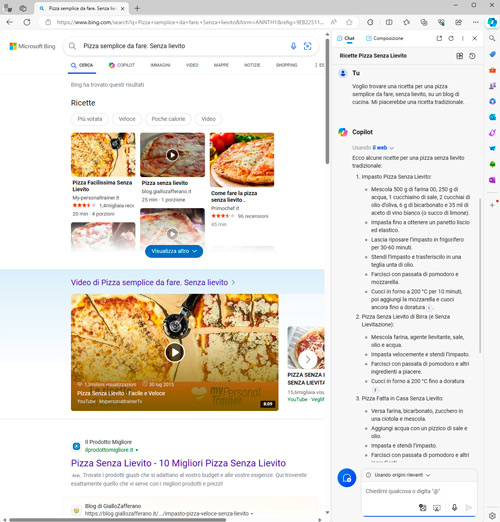Go to Microsoft Bing home logo
This screenshot has height=522, width=500.
[x=32, y=46]
